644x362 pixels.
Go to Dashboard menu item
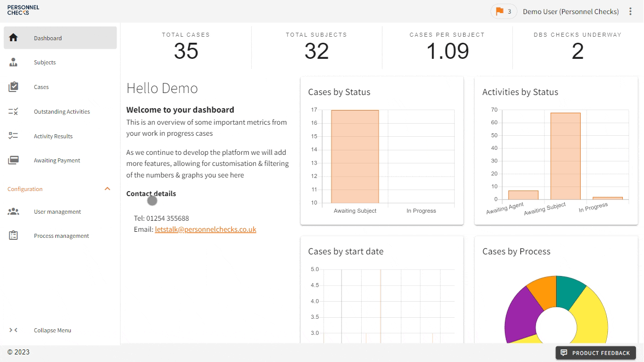click(60, 38)
